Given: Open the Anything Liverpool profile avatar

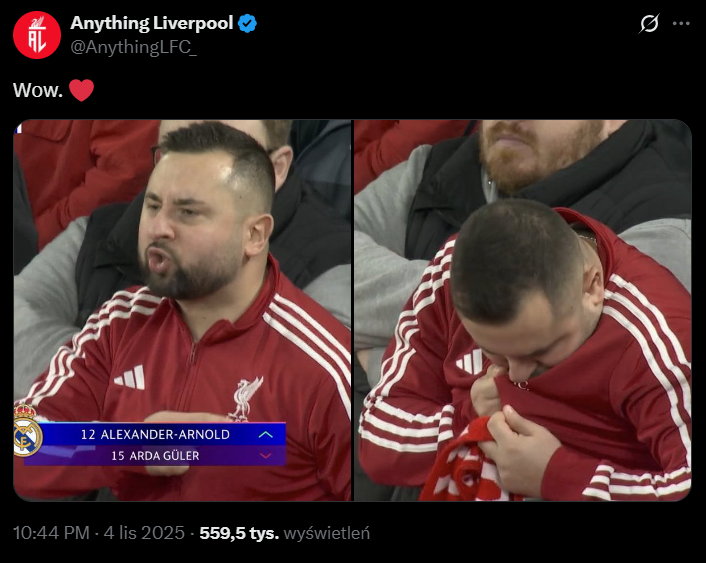Looking at the screenshot, I should pyautogui.click(x=37, y=35).
